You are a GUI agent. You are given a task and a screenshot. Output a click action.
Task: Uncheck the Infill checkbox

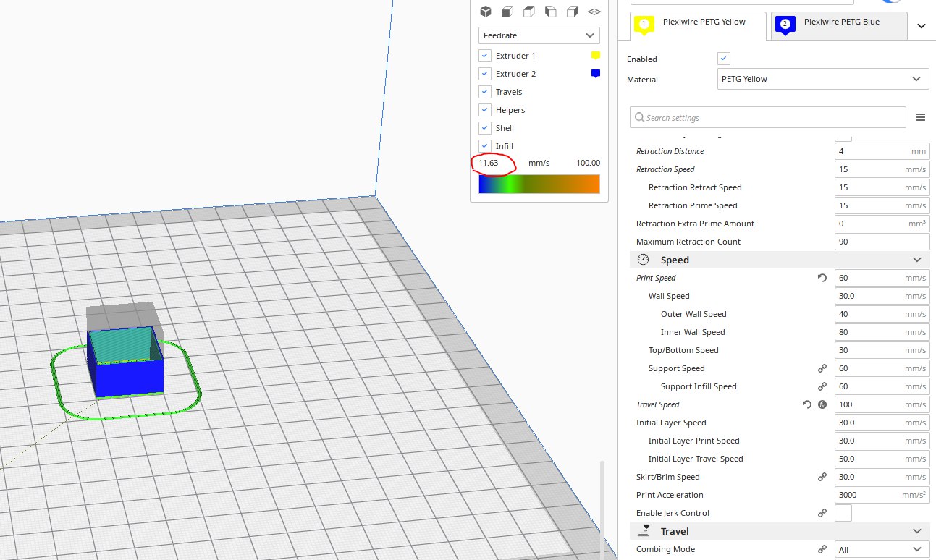pos(485,146)
